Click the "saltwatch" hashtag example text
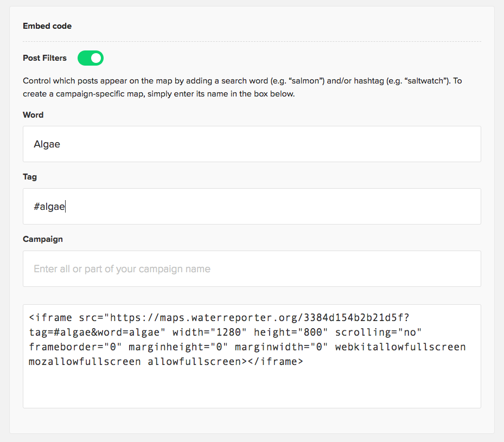504x442 pixels. [x=432, y=81]
